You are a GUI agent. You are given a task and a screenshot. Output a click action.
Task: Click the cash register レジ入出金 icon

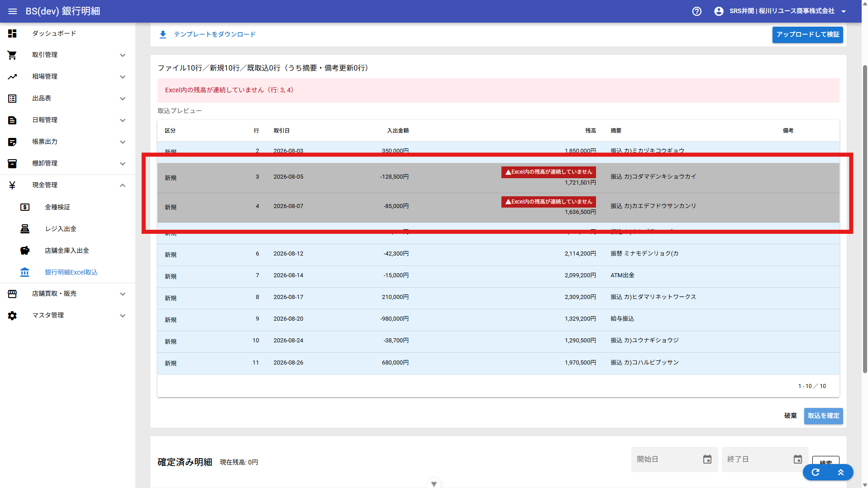coord(25,229)
